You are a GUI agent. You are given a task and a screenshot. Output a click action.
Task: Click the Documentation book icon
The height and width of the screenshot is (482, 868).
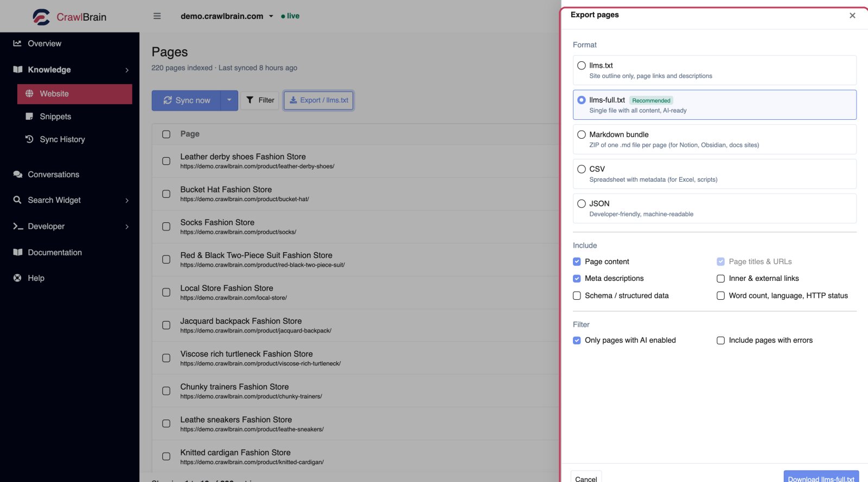pyautogui.click(x=18, y=252)
